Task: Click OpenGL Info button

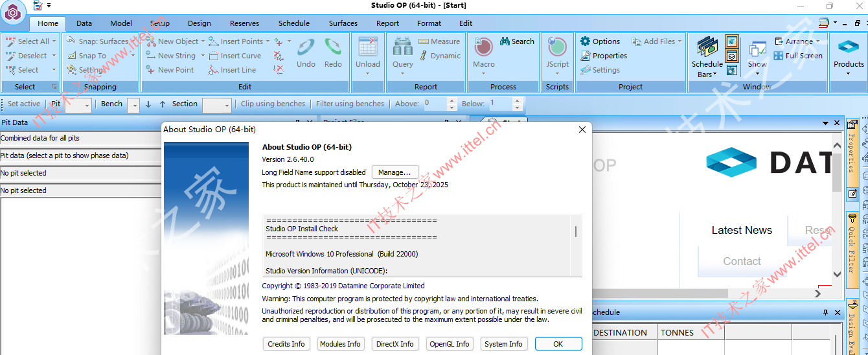Action: [x=450, y=344]
